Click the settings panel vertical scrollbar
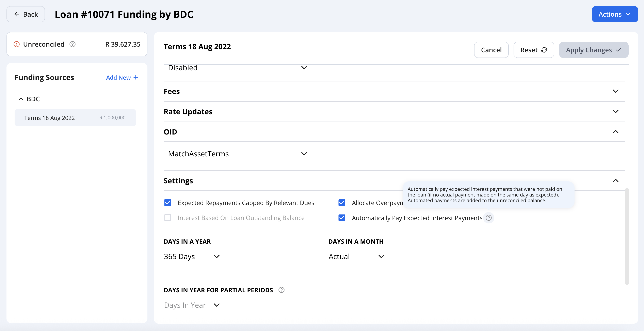The width and height of the screenshot is (644, 331). pyautogui.click(x=627, y=236)
